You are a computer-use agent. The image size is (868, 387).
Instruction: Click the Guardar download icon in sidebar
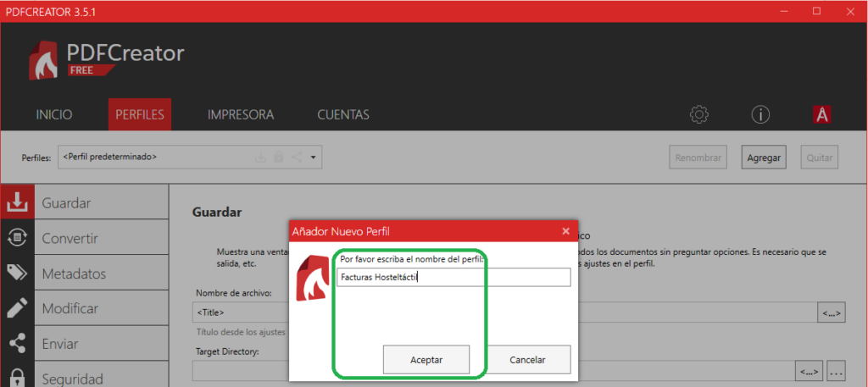click(x=16, y=202)
